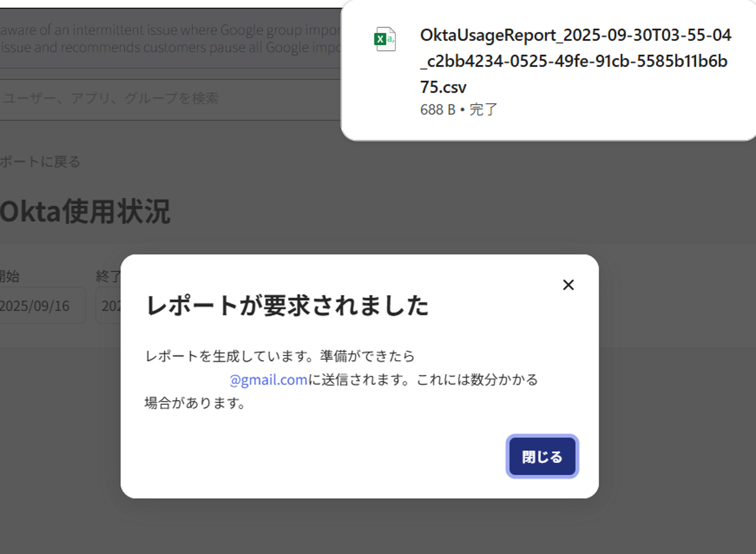Open the @gmail.com email link

[268, 380]
